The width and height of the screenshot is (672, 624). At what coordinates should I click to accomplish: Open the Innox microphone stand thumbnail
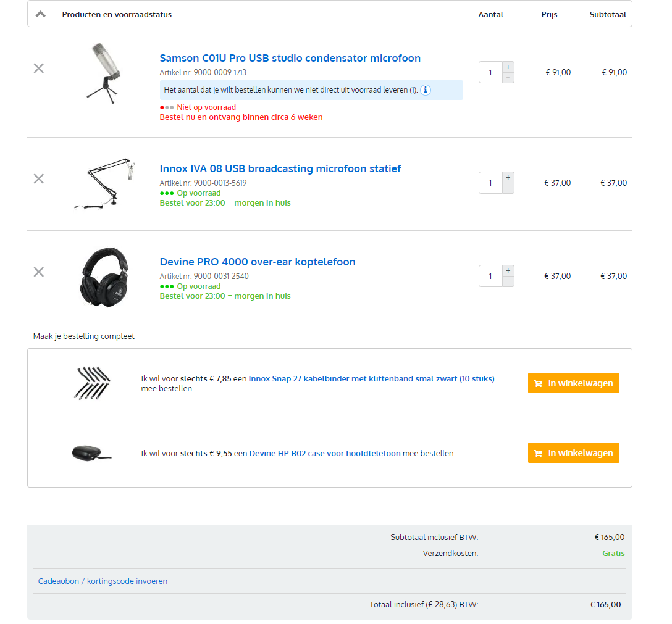104,183
